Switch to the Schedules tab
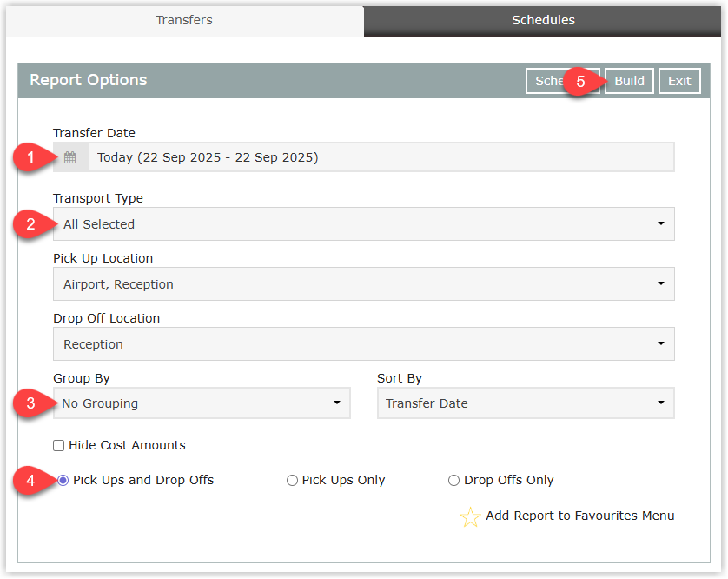Screen dimensions: 728x579 pyautogui.click(x=543, y=20)
